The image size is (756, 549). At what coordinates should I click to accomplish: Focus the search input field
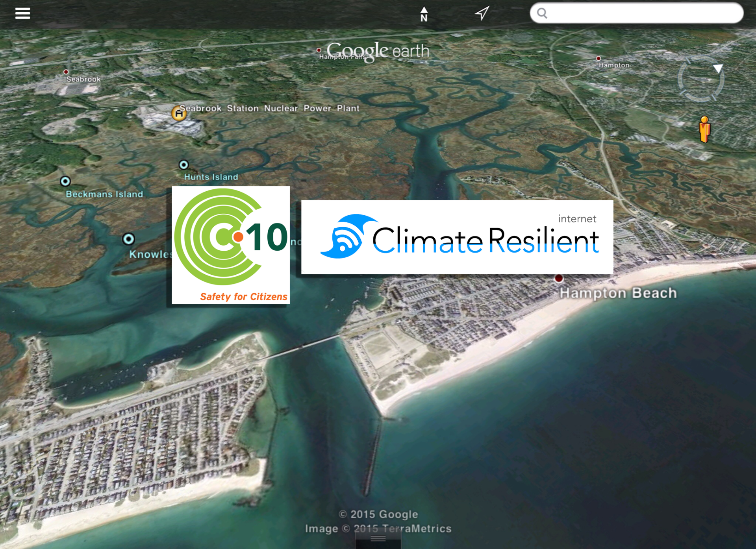tap(637, 13)
